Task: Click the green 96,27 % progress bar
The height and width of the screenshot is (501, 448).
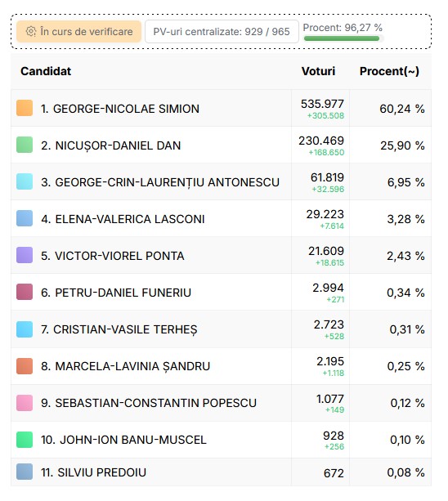Action: click(x=342, y=38)
